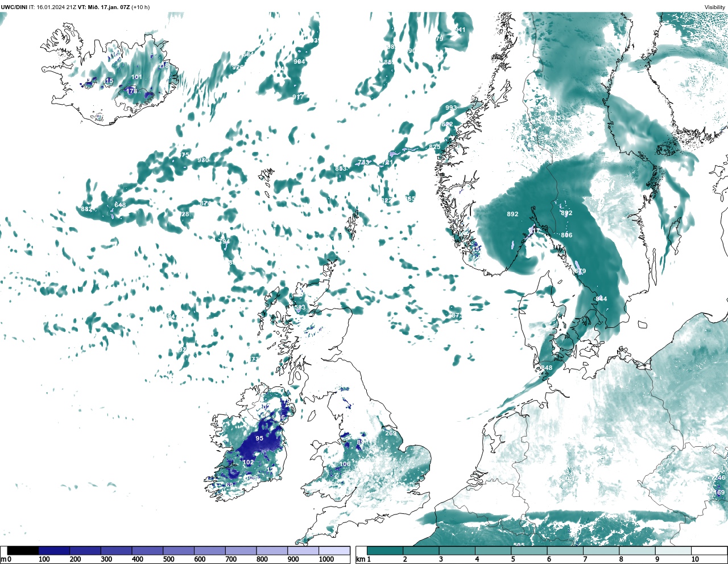Click the 'IT: 16.01.2024 21Z' init time
This screenshot has height=564, width=728.
point(53,7)
